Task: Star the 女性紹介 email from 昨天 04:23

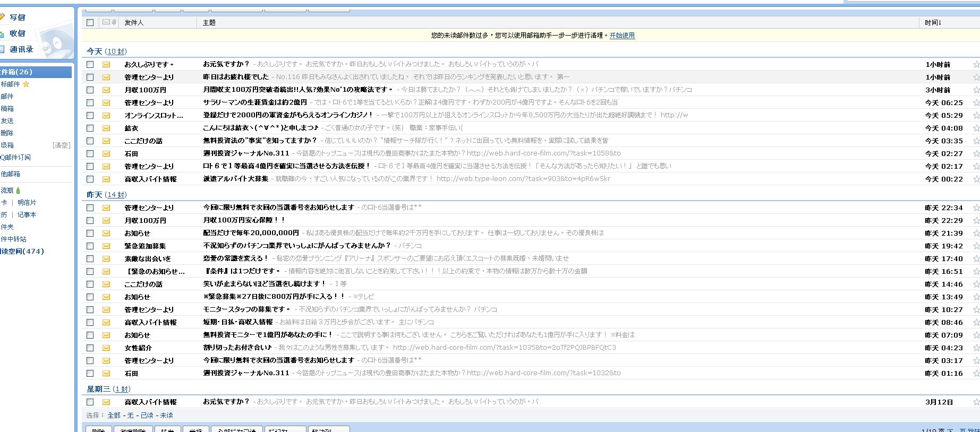Action: 976,348
